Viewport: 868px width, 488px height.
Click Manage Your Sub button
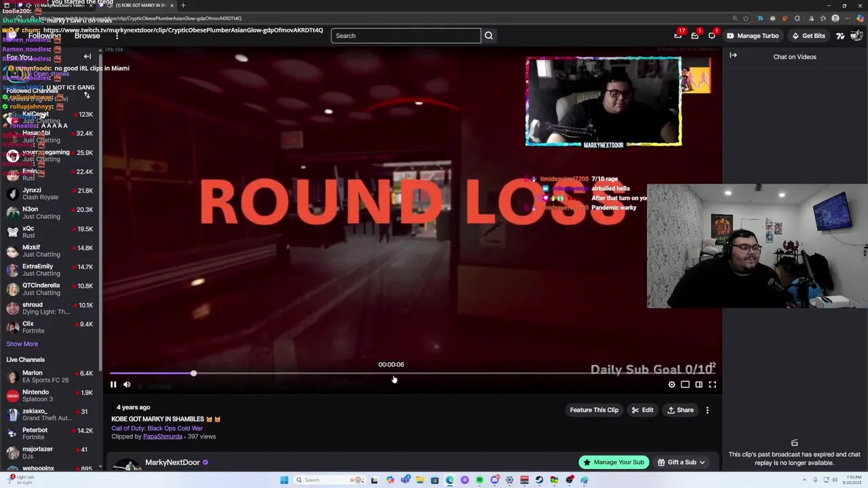[x=614, y=462]
